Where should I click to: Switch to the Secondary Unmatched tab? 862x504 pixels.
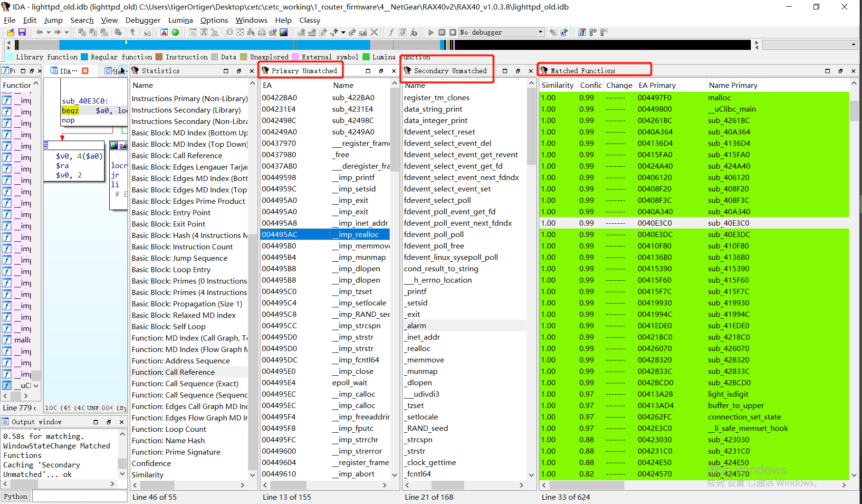(450, 71)
